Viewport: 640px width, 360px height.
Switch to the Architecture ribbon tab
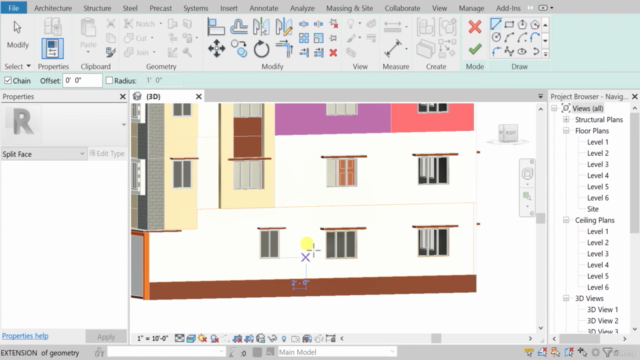click(53, 8)
